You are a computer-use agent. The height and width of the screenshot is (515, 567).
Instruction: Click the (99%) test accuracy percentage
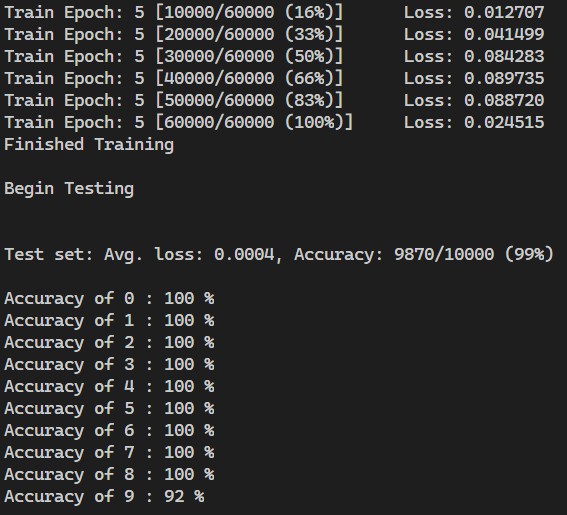click(529, 254)
